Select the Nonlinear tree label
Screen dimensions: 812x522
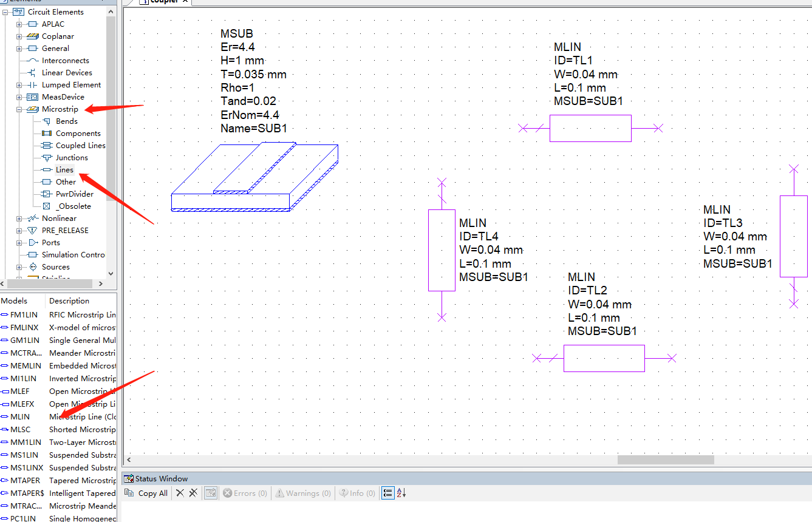pyautogui.click(x=59, y=219)
